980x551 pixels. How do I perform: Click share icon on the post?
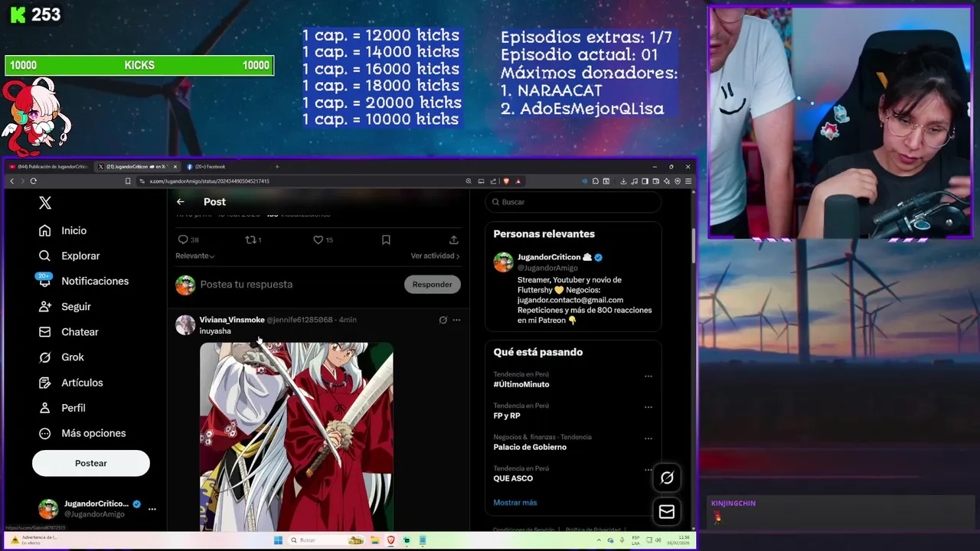tap(454, 240)
